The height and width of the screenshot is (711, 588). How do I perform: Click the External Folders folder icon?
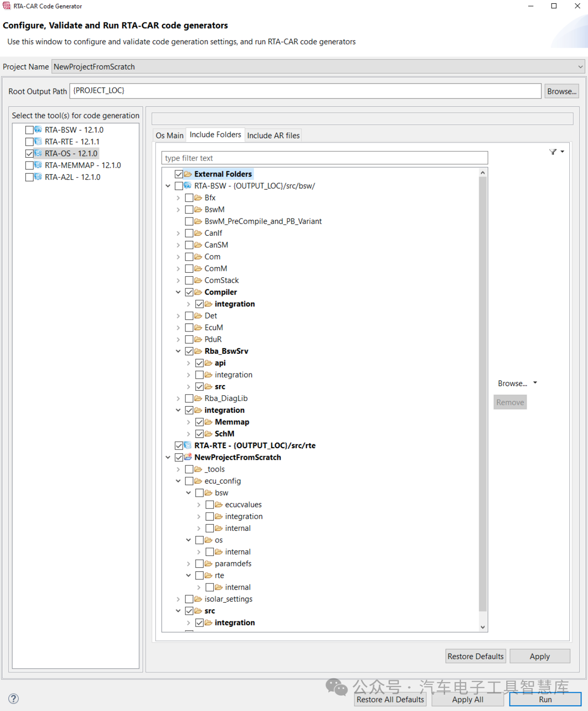pos(188,174)
